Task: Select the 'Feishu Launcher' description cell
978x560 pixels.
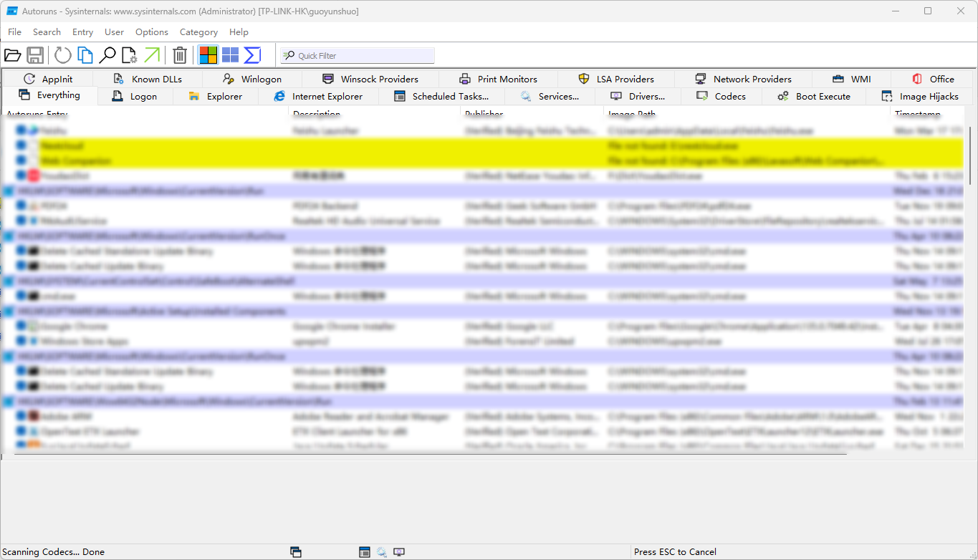Action: (326, 131)
